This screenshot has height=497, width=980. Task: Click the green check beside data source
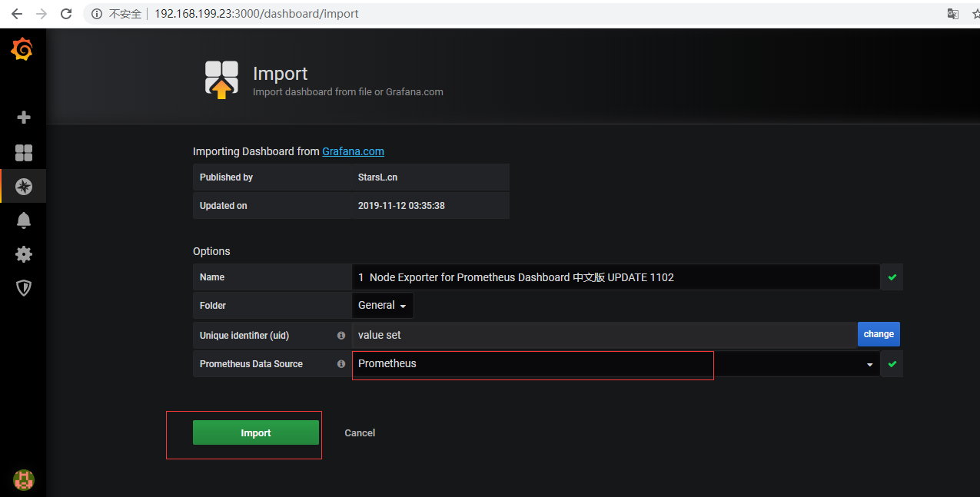tap(892, 364)
